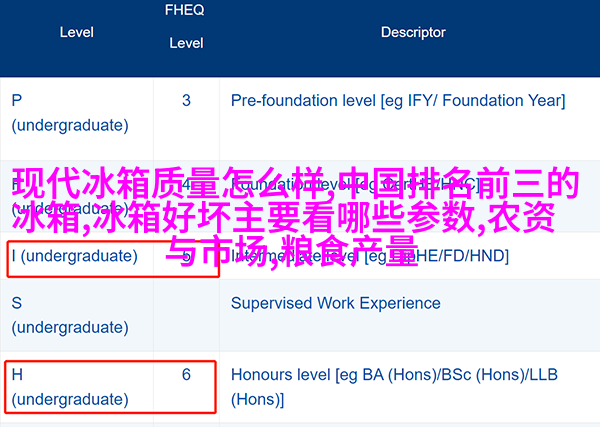Click the "Level" column header
Screen dimensions: 600x427
coord(76,32)
